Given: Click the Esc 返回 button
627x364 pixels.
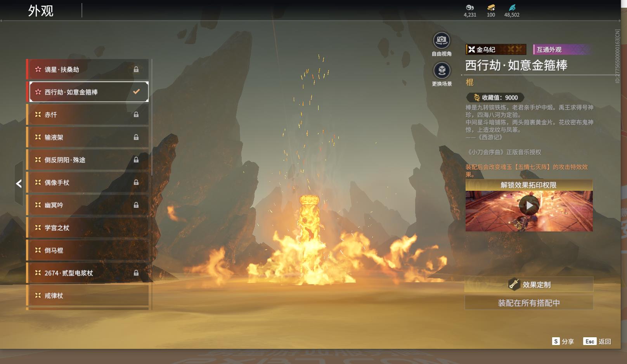Looking at the screenshot, I should (x=597, y=342).
